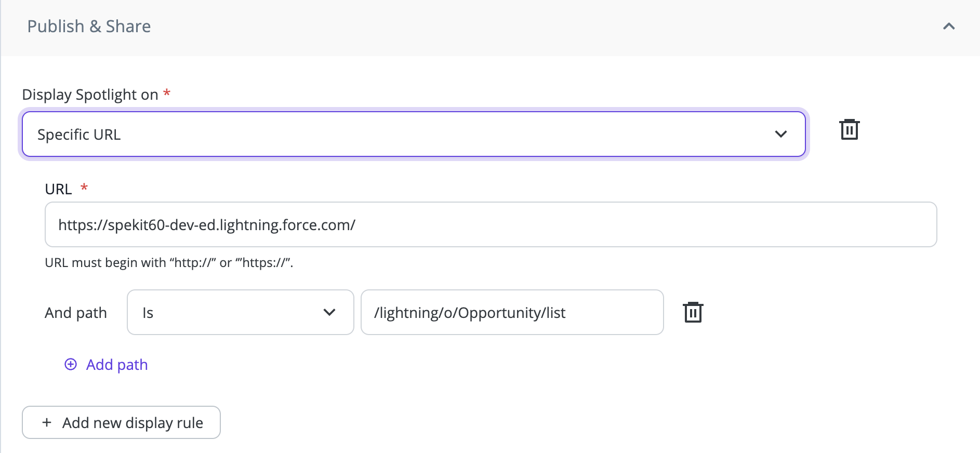
Task: Focus the URL field containing spekit60-dev-ed address
Action: tap(491, 224)
